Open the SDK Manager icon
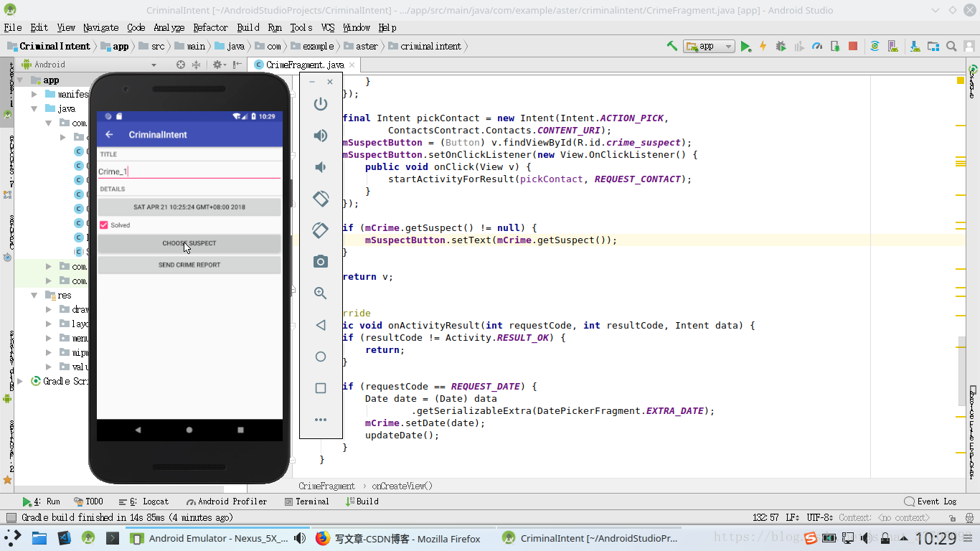Image resolution: width=980 pixels, height=551 pixels. (915, 46)
